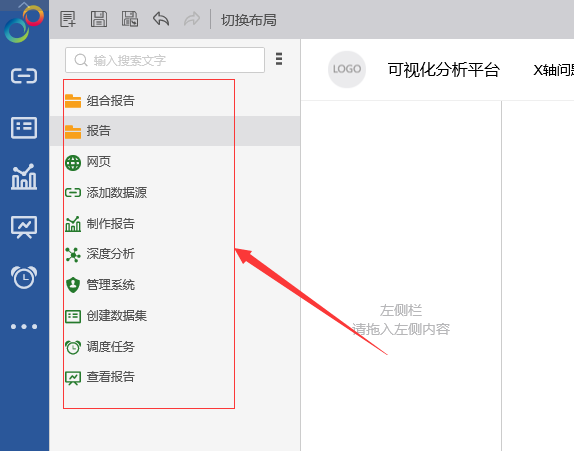The width and height of the screenshot is (574, 451).
Task: Click the undo arrow icon
Action: click(x=161, y=19)
